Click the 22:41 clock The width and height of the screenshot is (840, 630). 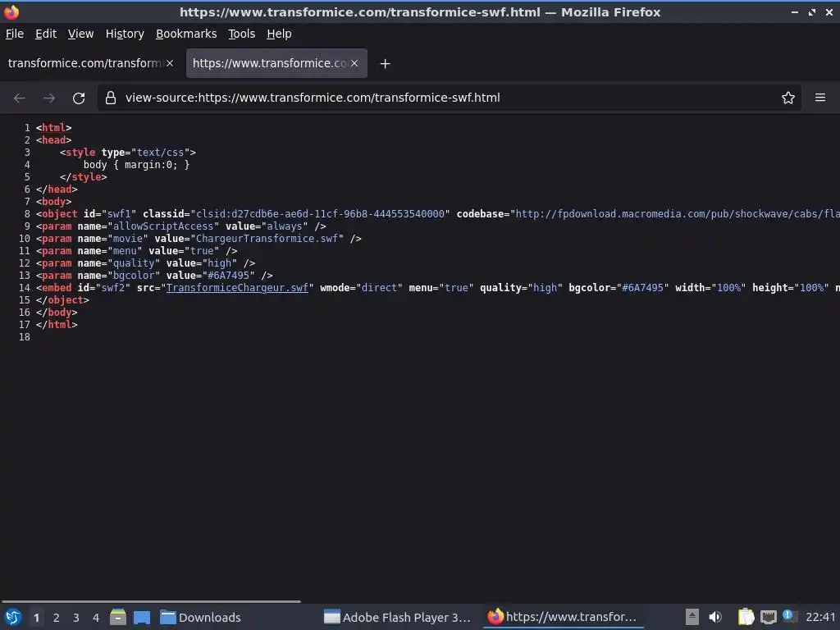pos(820,617)
